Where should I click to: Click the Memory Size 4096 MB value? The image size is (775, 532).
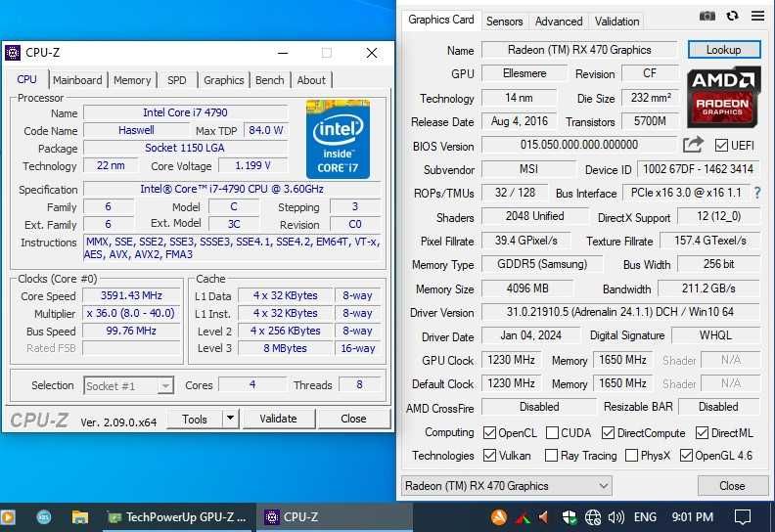tap(527, 288)
